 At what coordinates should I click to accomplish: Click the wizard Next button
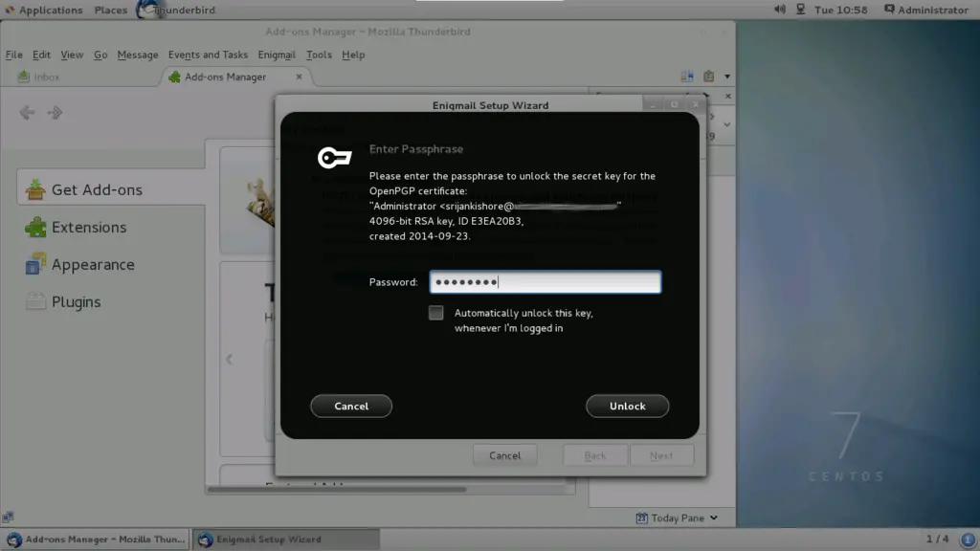[x=661, y=455]
